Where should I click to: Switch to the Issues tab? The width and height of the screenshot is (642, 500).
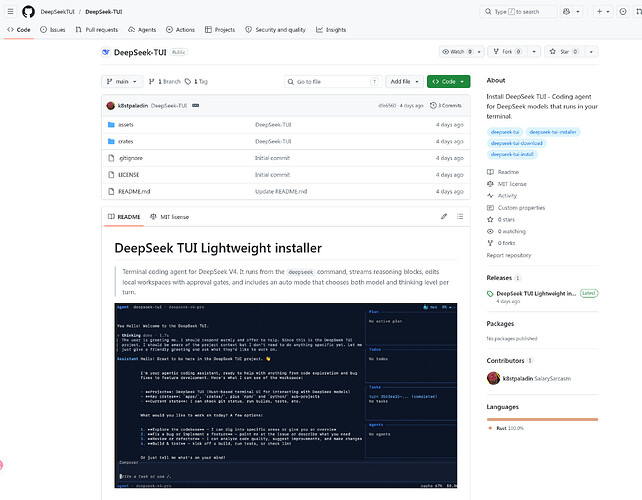coord(53,29)
